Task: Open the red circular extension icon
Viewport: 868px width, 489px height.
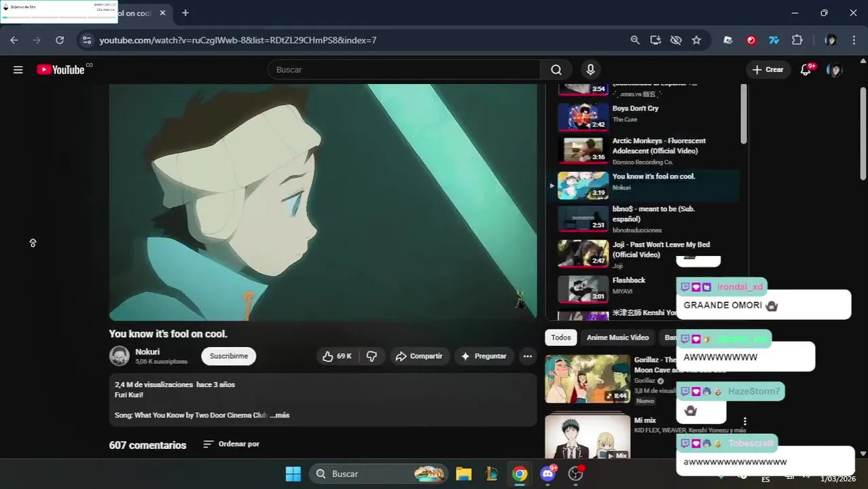Action: pos(751,40)
